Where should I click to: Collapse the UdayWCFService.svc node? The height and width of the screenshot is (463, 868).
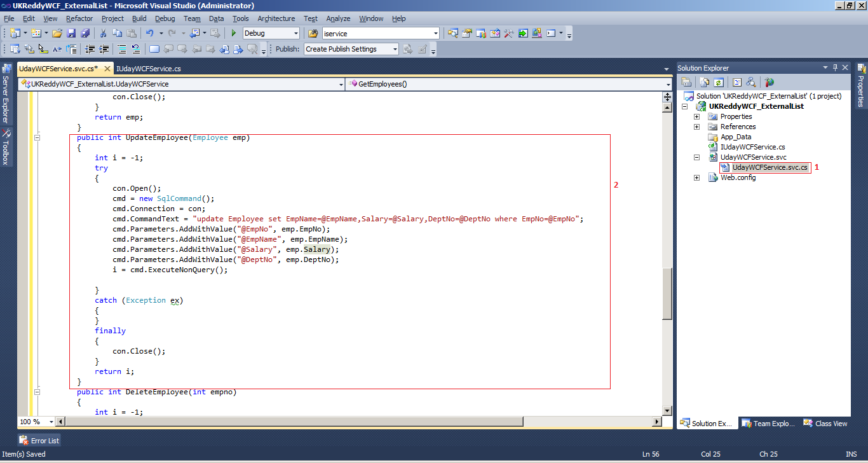(x=696, y=157)
